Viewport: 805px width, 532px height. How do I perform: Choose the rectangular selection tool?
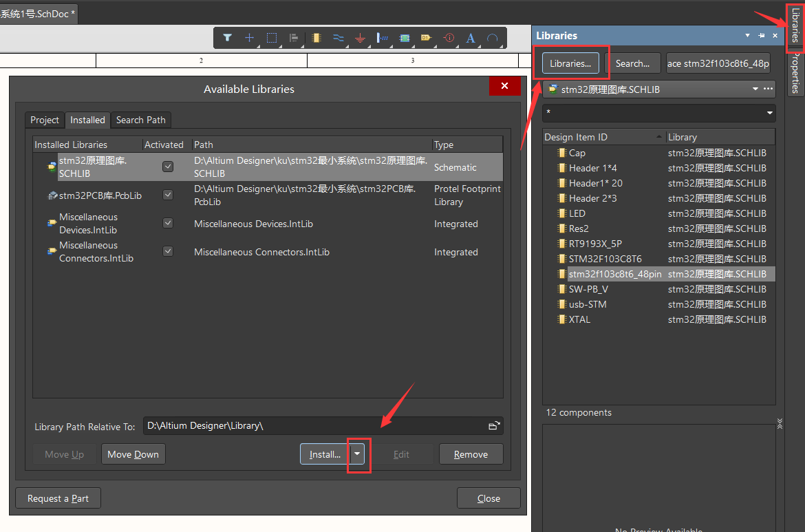pyautogui.click(x=272, y=37)
